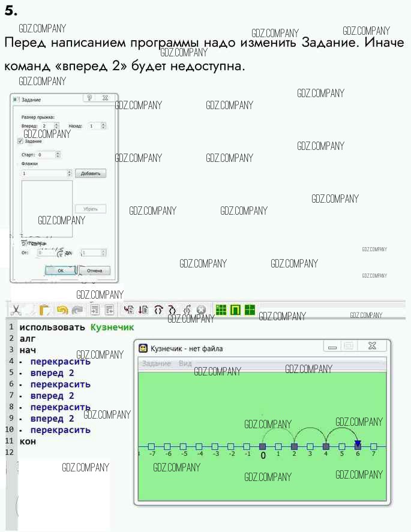Click the empty flags list box
Screen dimensions: 411x532
tap(47, 208)
